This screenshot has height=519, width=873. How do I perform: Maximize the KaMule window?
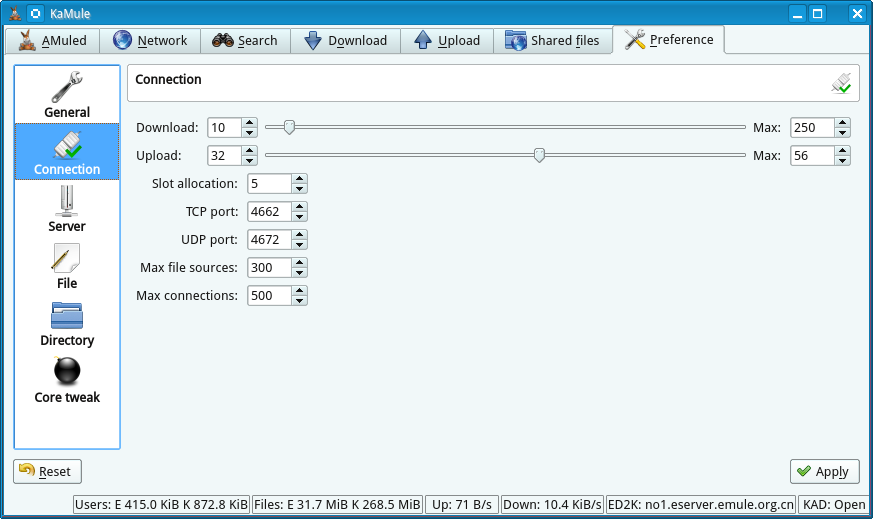pos(817,13)
